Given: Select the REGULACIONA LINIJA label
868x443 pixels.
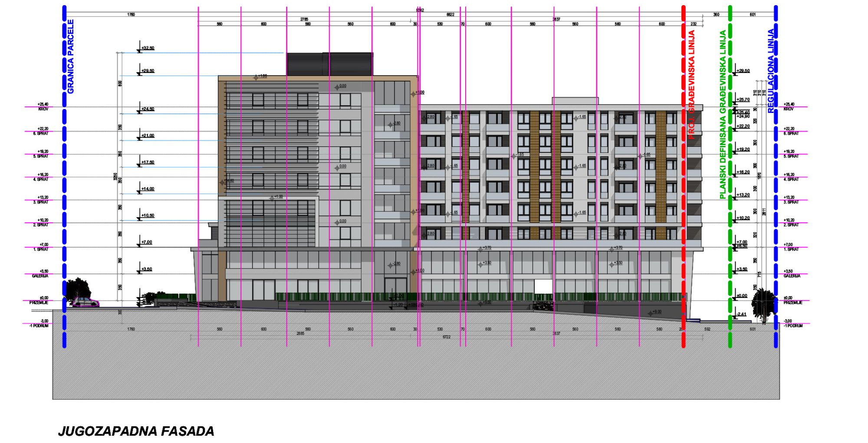Looking at the screenshot, I should (771, 71).
